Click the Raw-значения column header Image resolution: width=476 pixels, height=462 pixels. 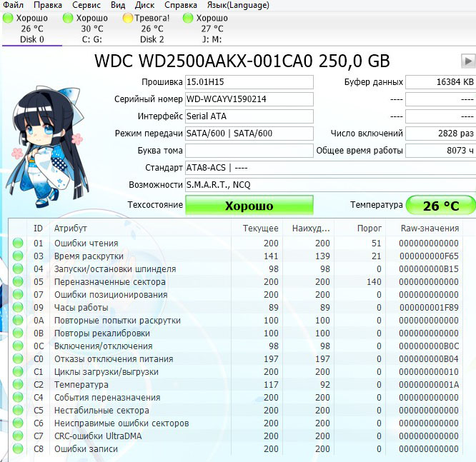click(x=425, y=228)
